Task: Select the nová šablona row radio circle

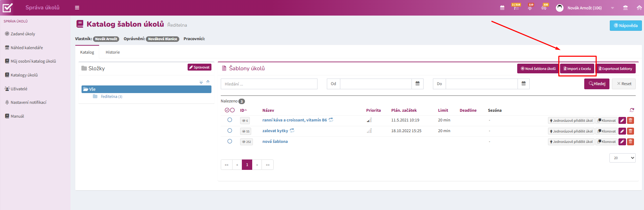Action: click(x=230, y=141)
